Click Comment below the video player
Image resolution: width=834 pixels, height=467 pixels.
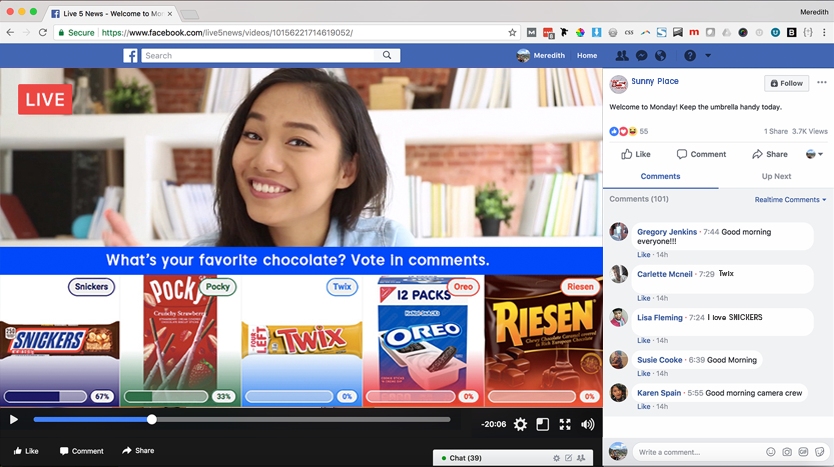tap(82, 451)
